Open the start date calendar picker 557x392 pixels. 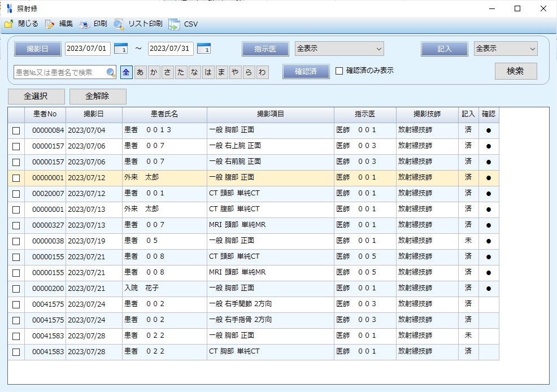pyautogui.click(x=120, y=49)
